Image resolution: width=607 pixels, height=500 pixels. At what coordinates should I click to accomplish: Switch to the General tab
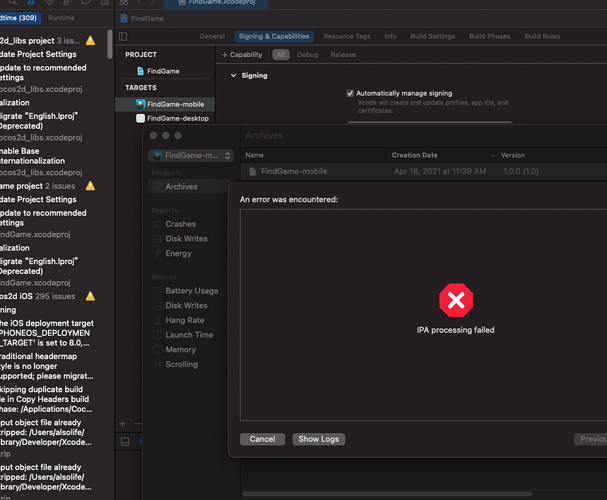pyautogui.click(x=212, y=36)
